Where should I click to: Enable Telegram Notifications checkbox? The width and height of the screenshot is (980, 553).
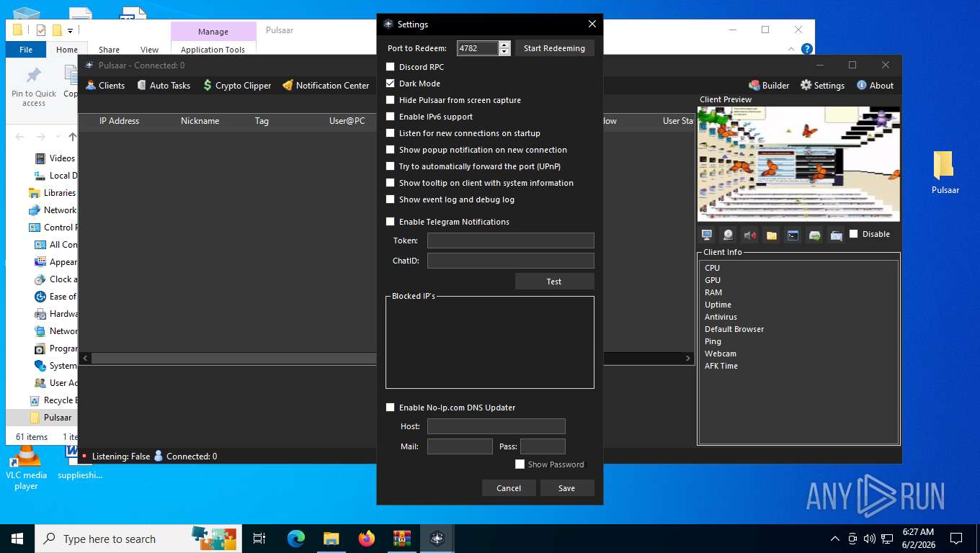[391, 222]
